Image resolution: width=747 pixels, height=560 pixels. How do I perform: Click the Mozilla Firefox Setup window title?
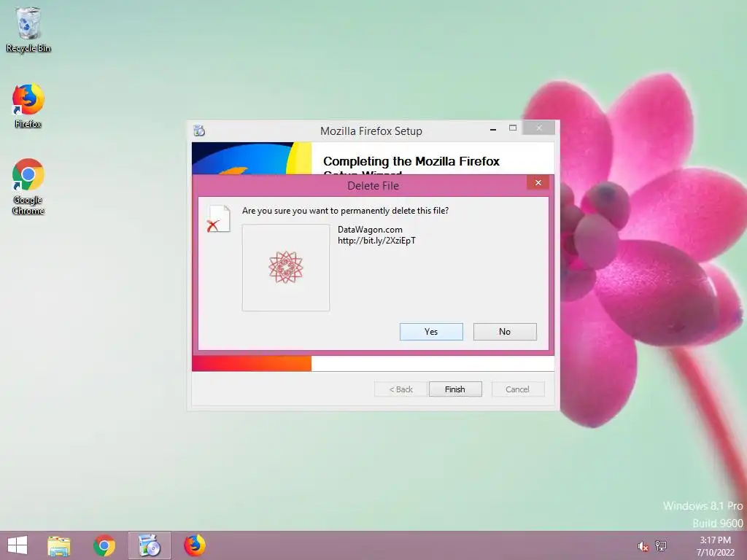click(371, 131)
